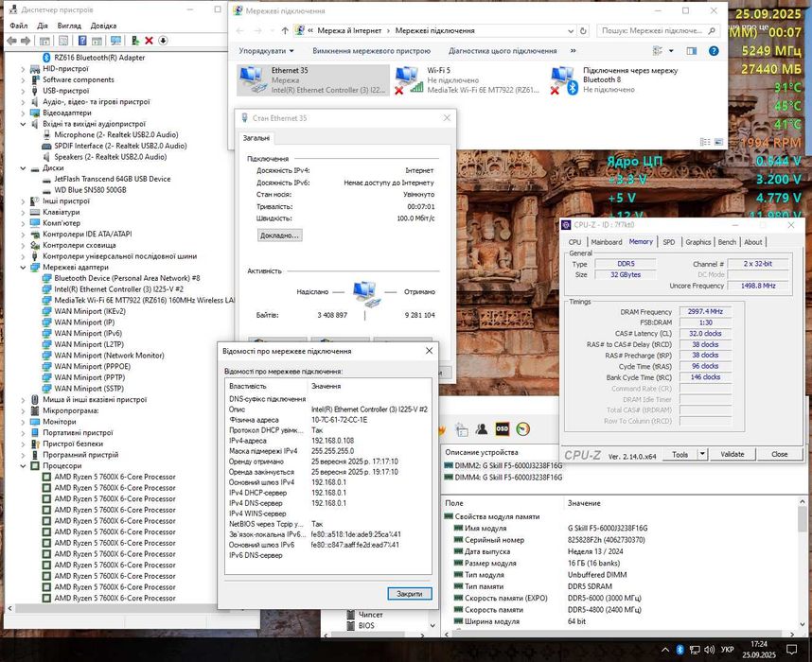Open the blue Help icon in Device Manager toolbar
This screenshot has height=662, width=812.
pos(82,41)
